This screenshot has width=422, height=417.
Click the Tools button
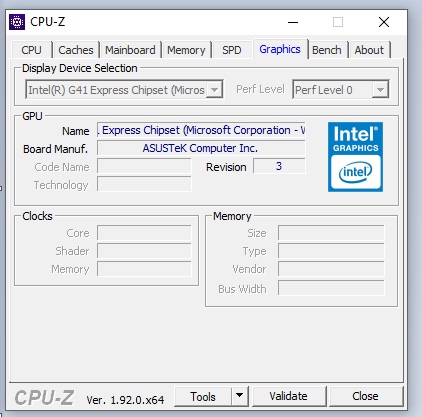click(203, 396)
